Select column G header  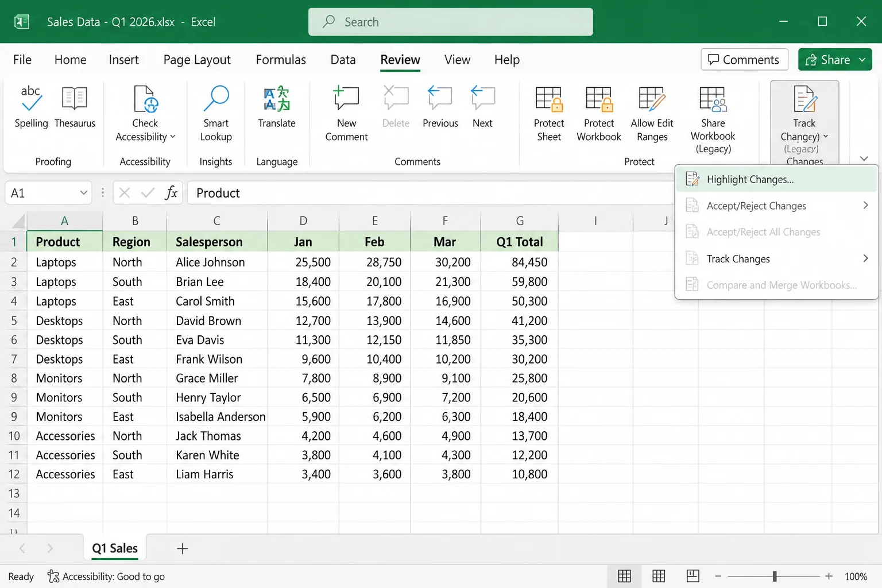pos(519,221)
